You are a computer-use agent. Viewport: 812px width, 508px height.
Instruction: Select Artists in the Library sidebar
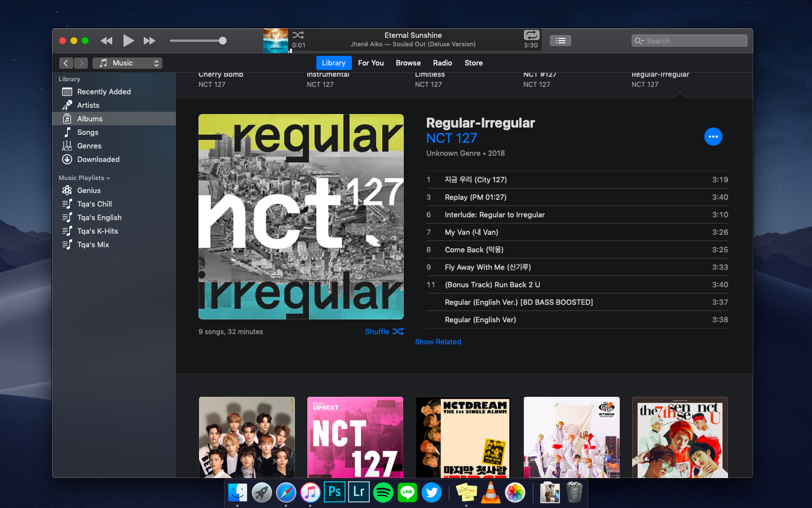pos(114,105)
